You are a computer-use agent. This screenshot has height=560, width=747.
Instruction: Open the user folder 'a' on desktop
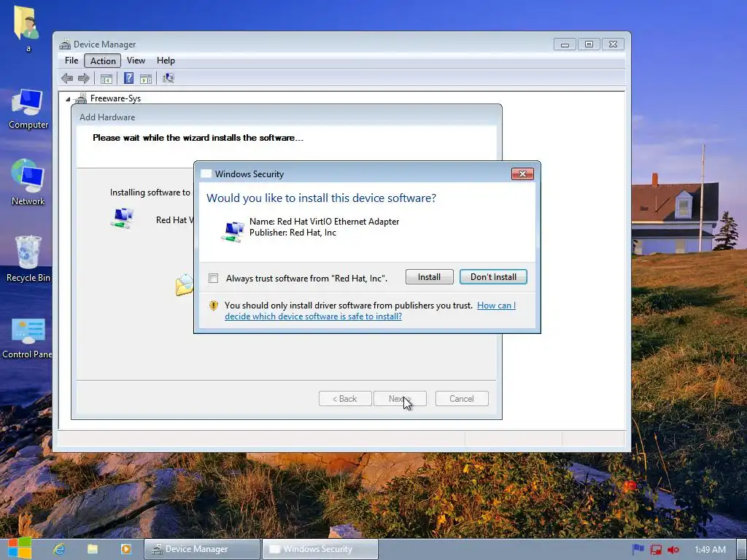tap(27, 28)
